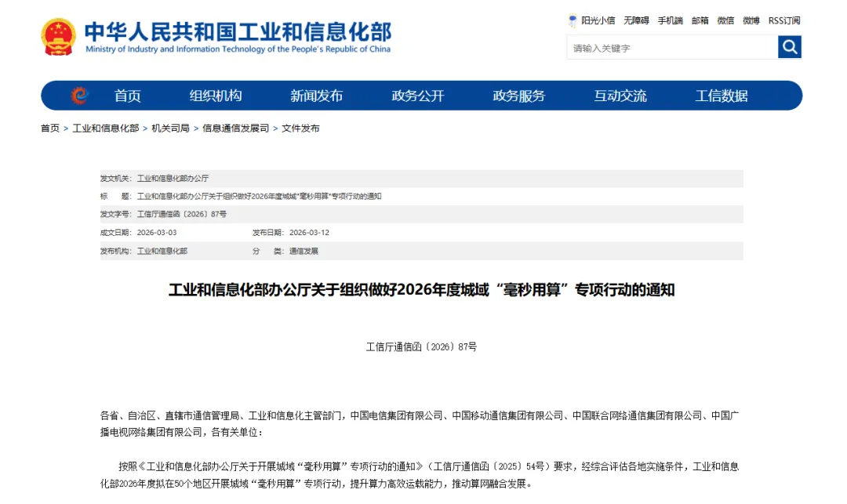Open the 政务服务 navigation menu

point(519,96)
